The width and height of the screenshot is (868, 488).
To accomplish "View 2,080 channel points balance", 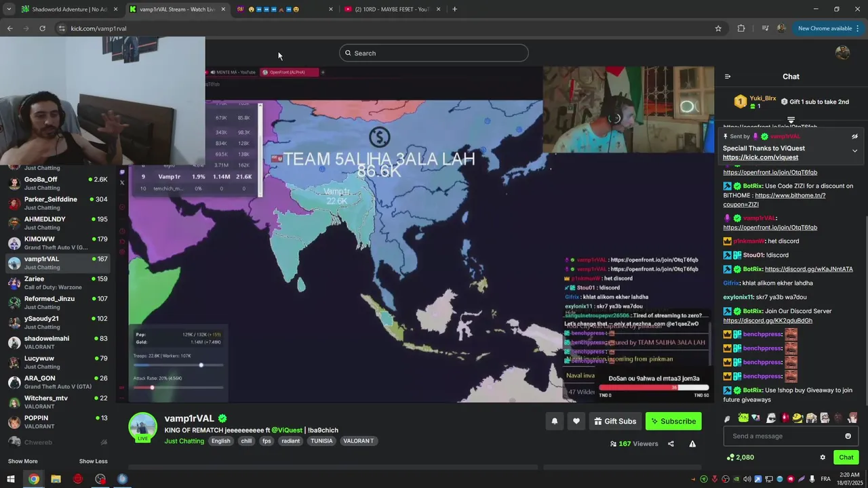I will 740,457.
